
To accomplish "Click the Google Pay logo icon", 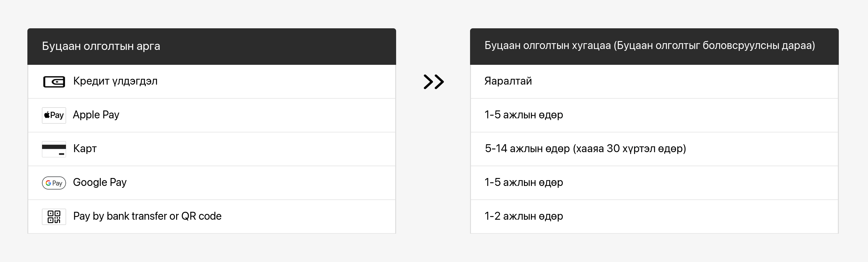I will (x=54, y=183).
